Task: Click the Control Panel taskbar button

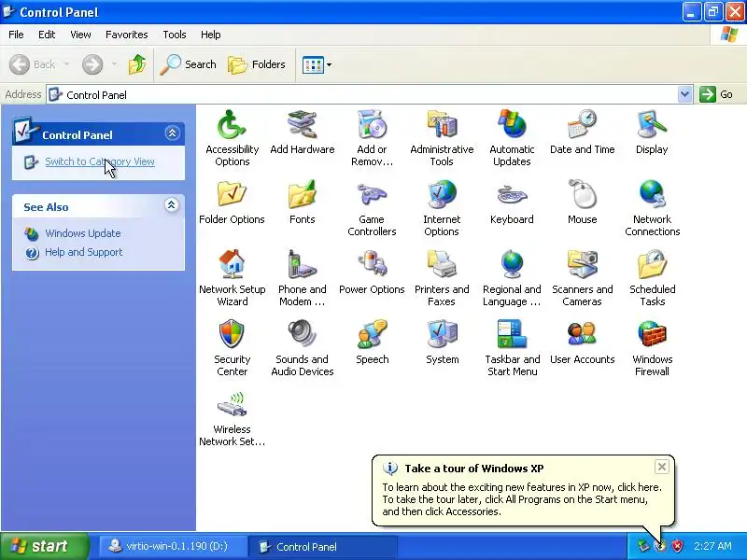Action: 322,546
